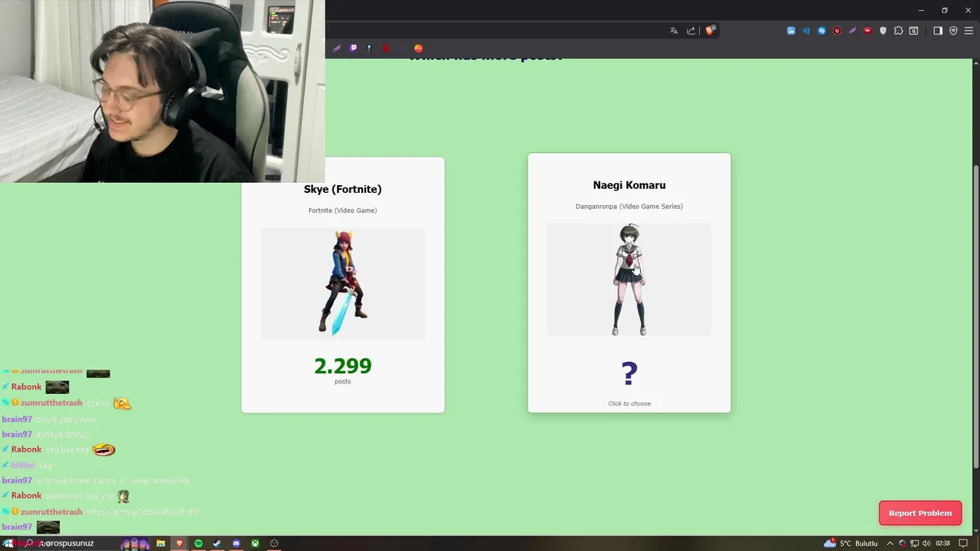Click the orange round bookmark icon
Screen dimensions: 980x551
coord(418,48)
